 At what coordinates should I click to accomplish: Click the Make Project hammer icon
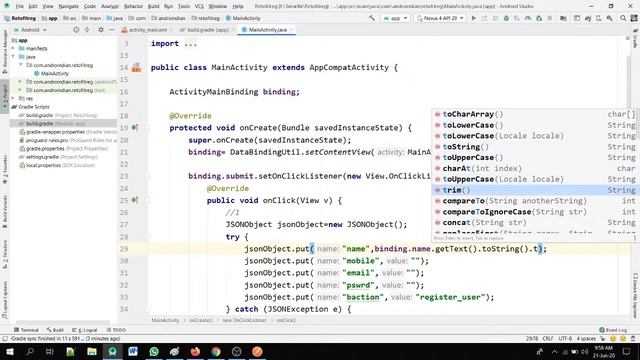(371, 18)
